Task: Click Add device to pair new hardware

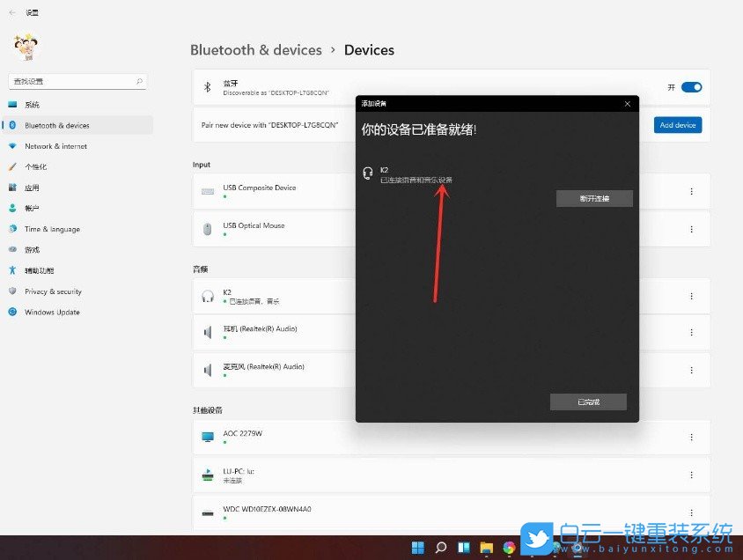Action: pos(677,125)
